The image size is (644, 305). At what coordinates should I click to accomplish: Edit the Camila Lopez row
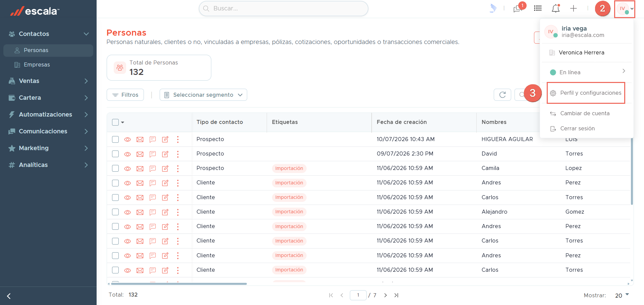click(x=165, y=168)
